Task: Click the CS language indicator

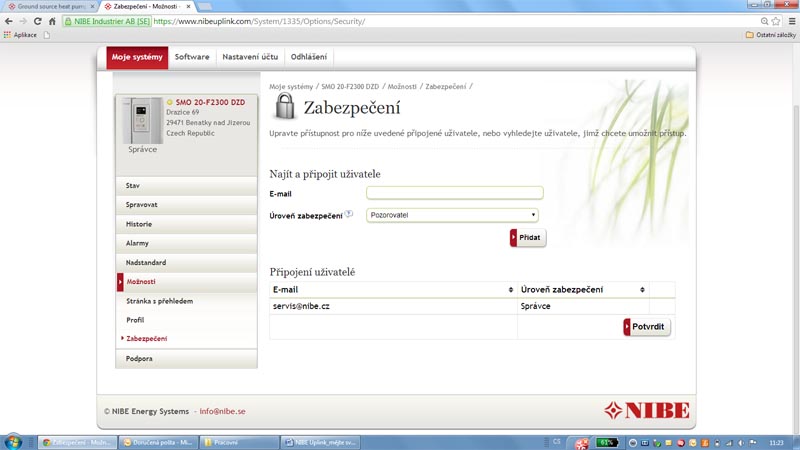Action: point(557,442)
